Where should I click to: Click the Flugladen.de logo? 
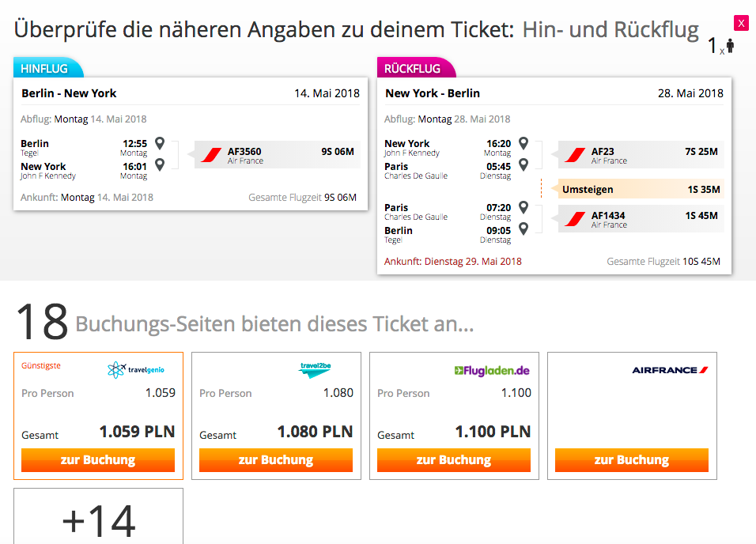coord(492,370)
